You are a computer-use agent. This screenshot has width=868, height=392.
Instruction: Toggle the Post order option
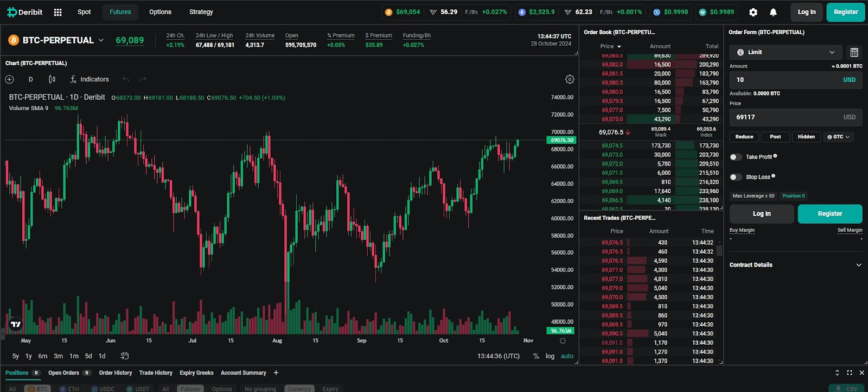pyautogui.click(x=775, y=137)
